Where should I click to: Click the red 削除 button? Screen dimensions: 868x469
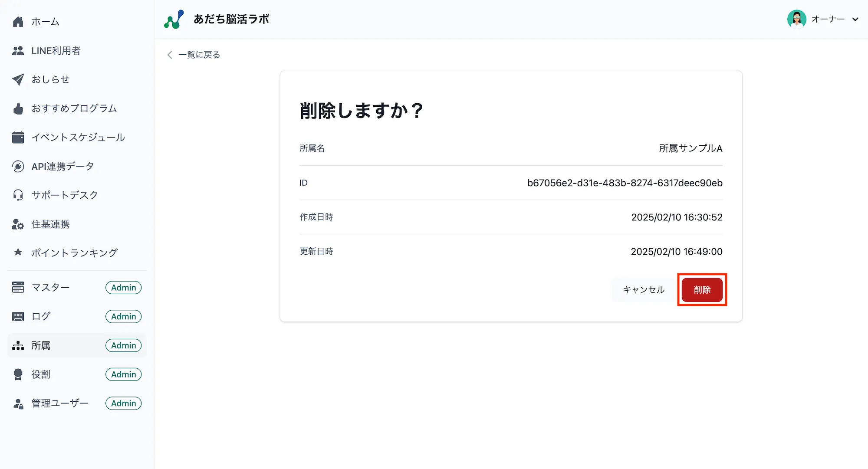(x=702, y=290)
